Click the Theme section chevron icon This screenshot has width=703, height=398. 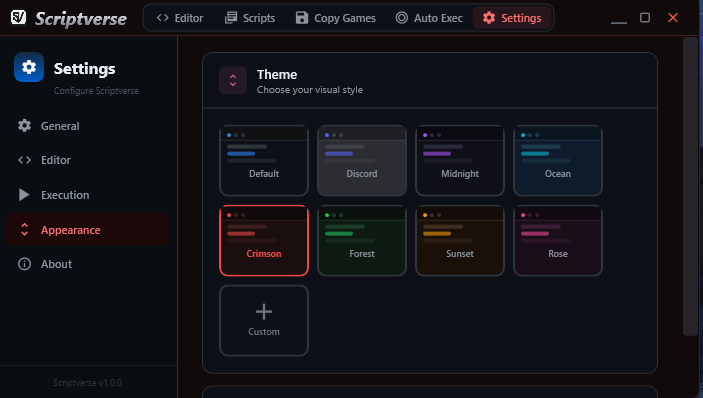point(233,80)
